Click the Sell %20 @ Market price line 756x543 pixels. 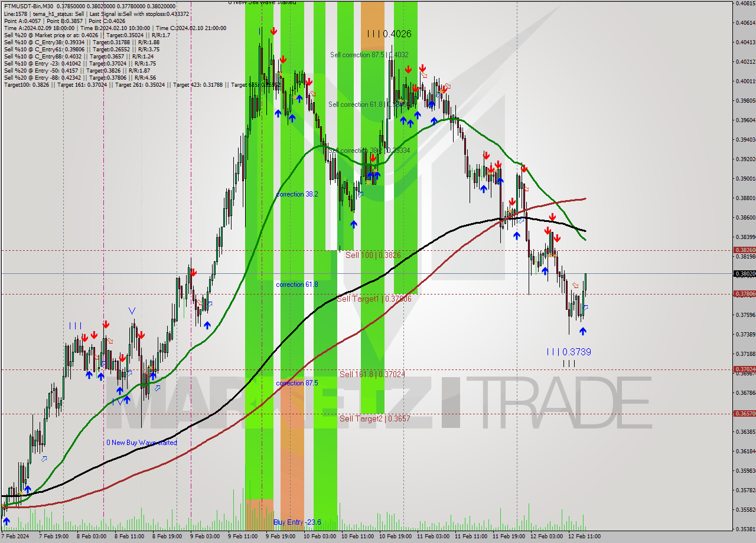pyautogui.click(x=87, y=35)
